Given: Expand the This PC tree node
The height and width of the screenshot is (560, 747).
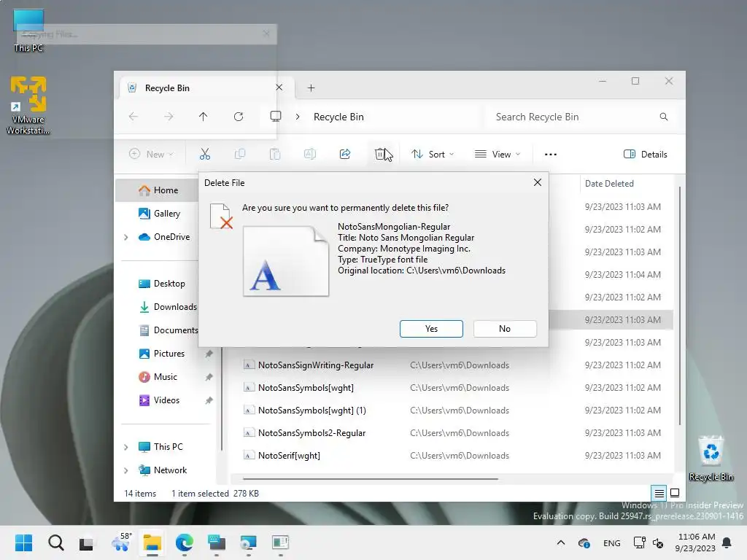Looking at the screenshot, I should (125, 447).
